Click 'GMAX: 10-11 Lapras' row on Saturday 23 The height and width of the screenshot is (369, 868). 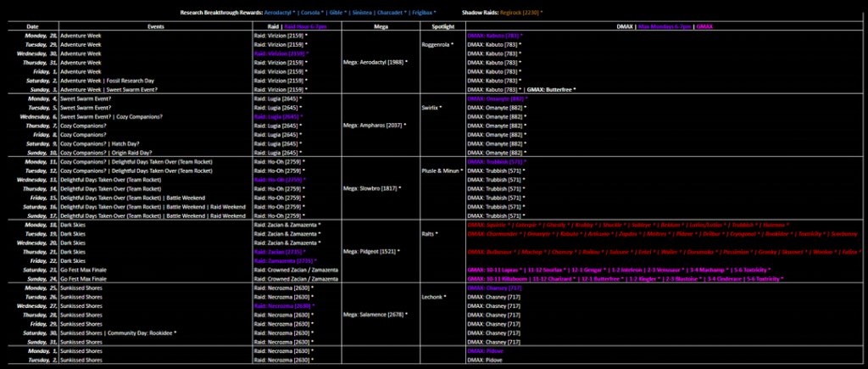(x=619, y=270)
